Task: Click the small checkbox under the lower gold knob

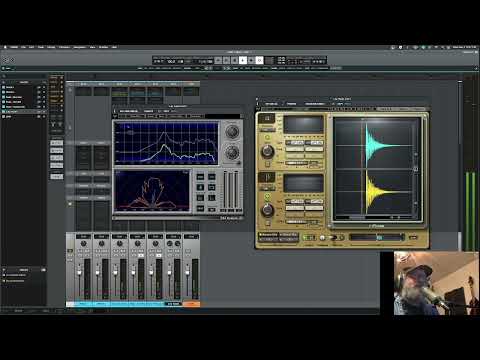Action: click(267, 223)
